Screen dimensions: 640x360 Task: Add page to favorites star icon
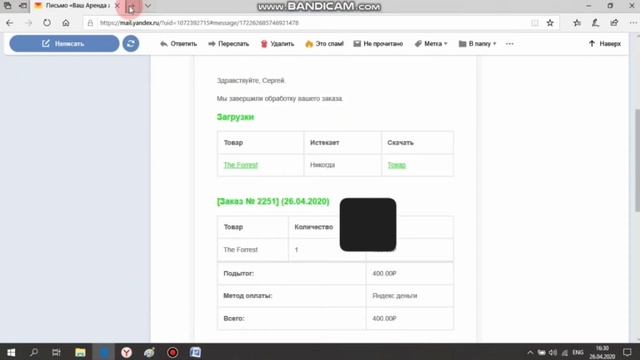550,23
